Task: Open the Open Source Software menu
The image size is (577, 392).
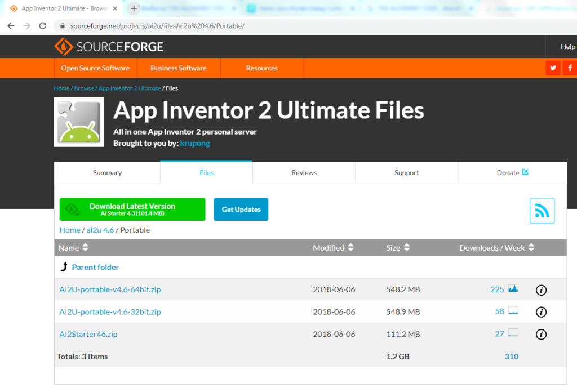Action: (96, 68)
